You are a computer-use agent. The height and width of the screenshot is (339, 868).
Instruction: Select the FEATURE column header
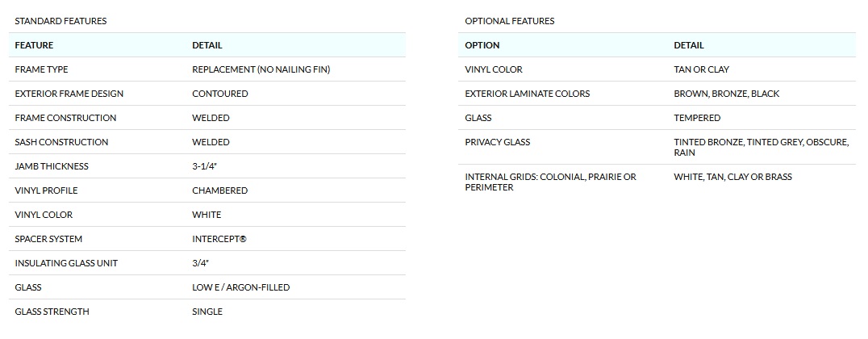pyautogui.click(x=34, y=45)
